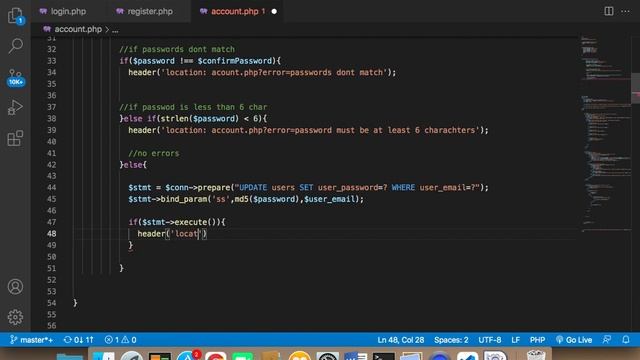The height and width of the screenshot is (360, 640).
Task: Click '$conn->prepare' on line 44
Action: click(198, 188)
